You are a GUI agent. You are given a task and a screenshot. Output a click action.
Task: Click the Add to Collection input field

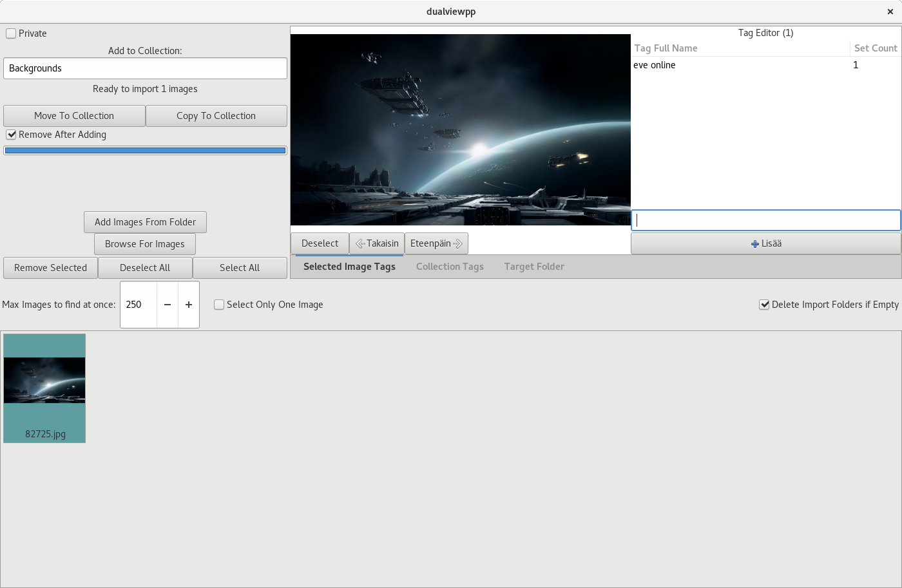145,68
